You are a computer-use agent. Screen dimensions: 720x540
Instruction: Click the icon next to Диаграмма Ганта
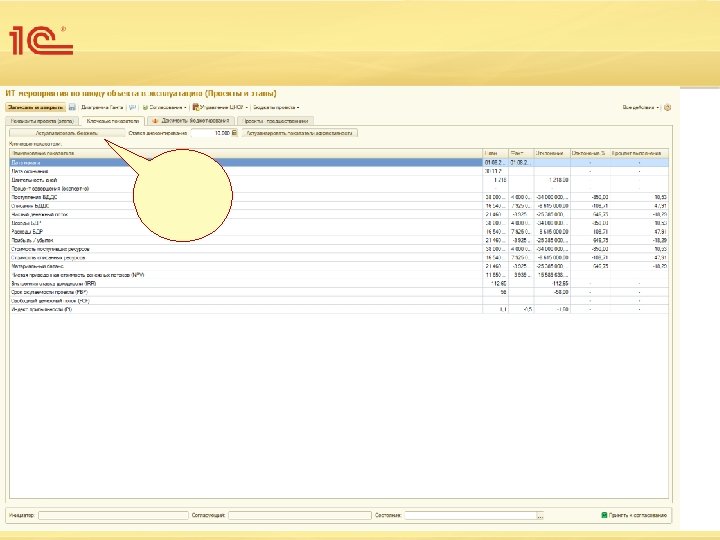tap(132, 106)
